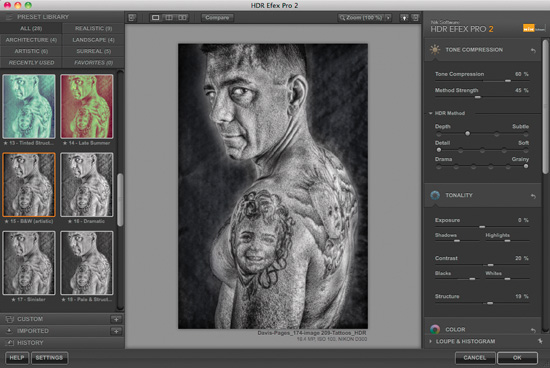Viewport: 550px width, 368px height.
Task: Favorite the 14 - Late Summer preset star
Action: tap(65, 143)
